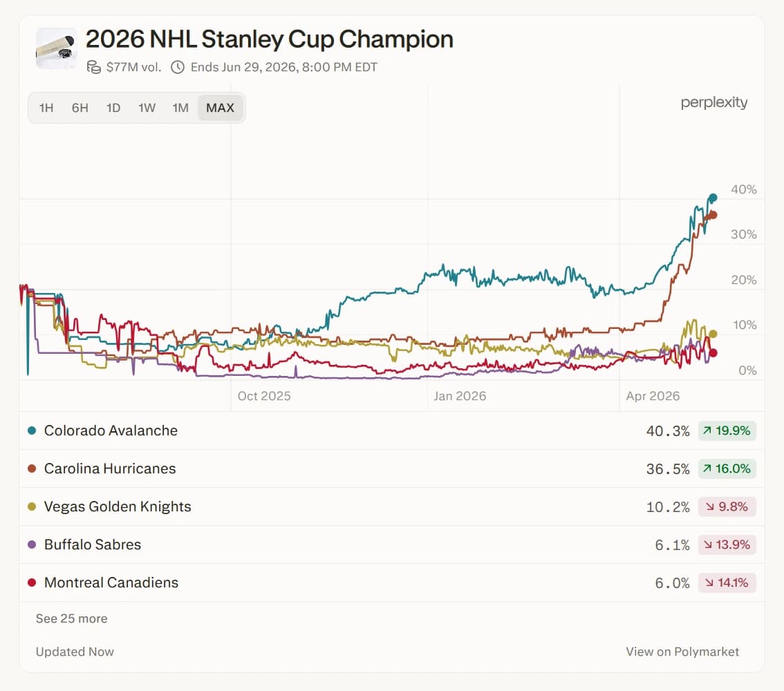Click the clock icon beside end date
Screen dimensions: 784x691
click(178, 67)
